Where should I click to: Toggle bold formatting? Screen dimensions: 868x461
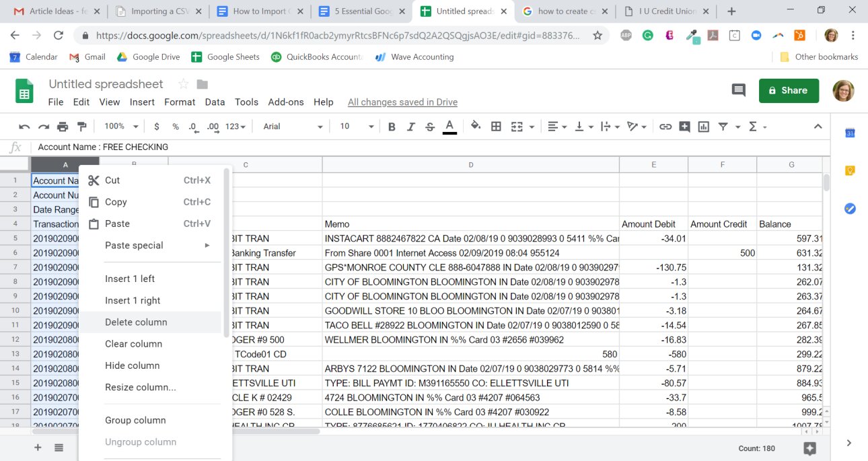(392, 126)
